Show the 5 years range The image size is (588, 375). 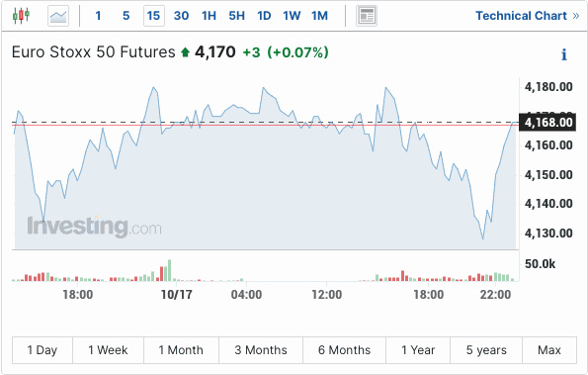pos(486,350)
